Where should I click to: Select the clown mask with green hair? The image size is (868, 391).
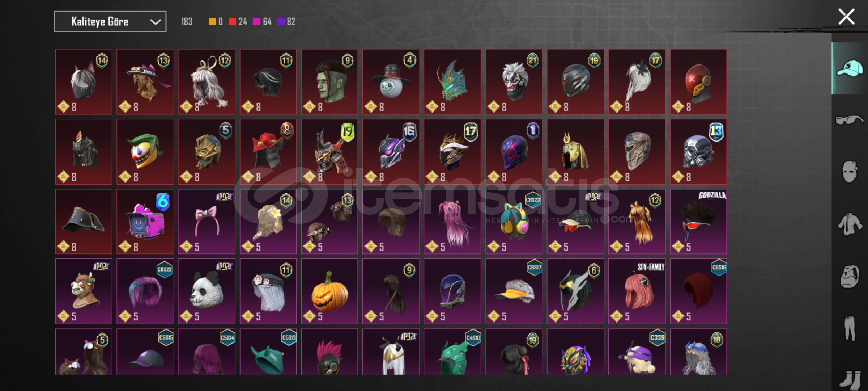pos(145,152)
